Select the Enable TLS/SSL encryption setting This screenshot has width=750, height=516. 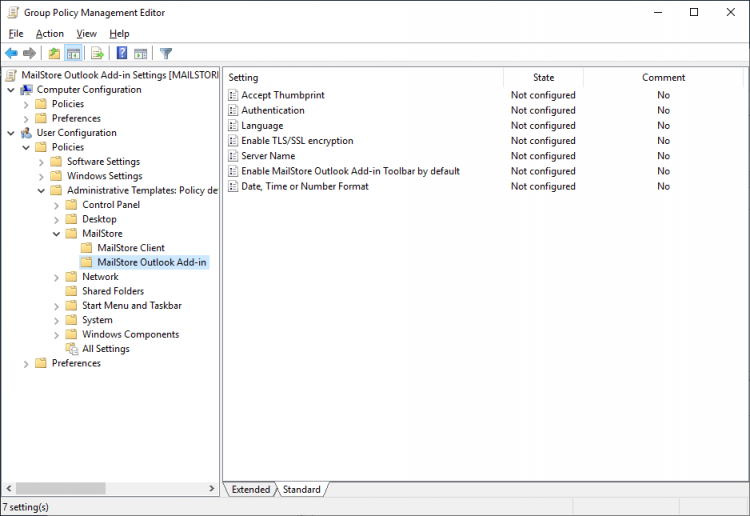point(297,141)
